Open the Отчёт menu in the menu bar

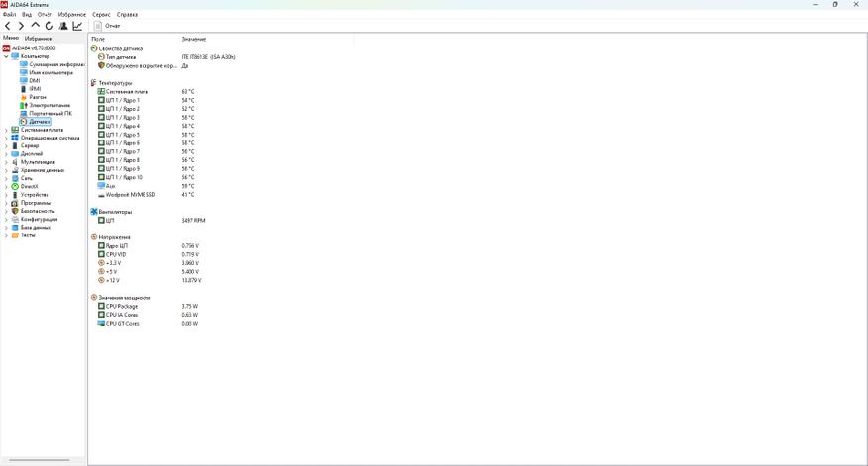(x=45, y=15)
